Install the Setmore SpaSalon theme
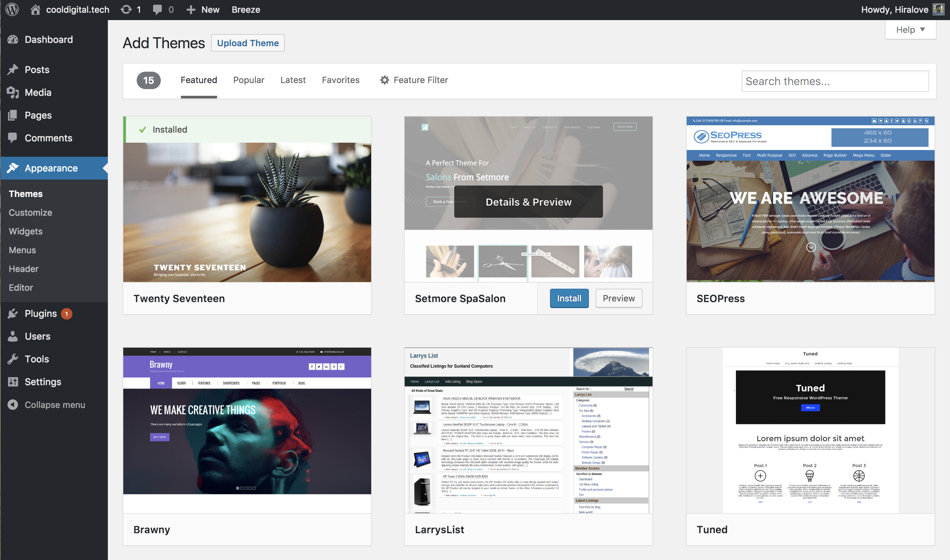This screenshot has height=560, width=950. pyautogui.click(x=569, y=298)
